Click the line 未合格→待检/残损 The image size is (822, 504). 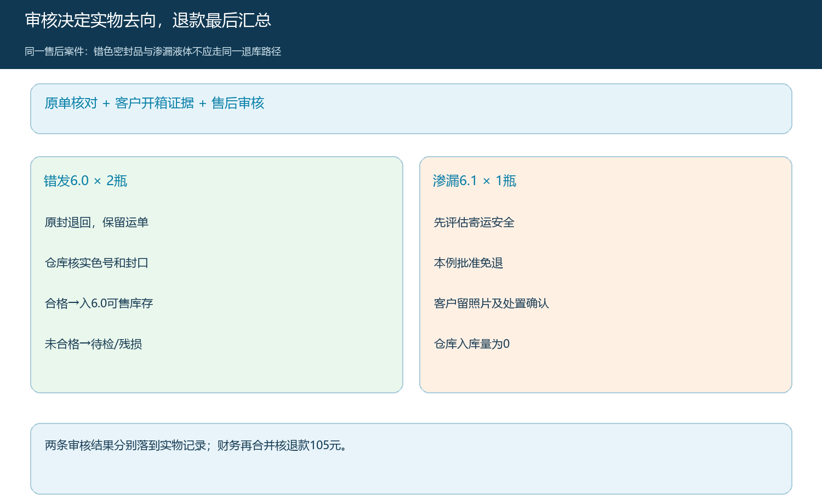point(93,344)
